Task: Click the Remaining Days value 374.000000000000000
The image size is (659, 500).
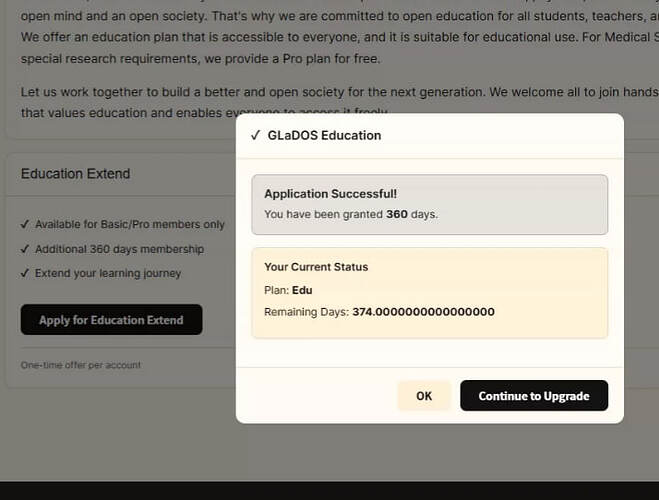Action: coord(423,312)
